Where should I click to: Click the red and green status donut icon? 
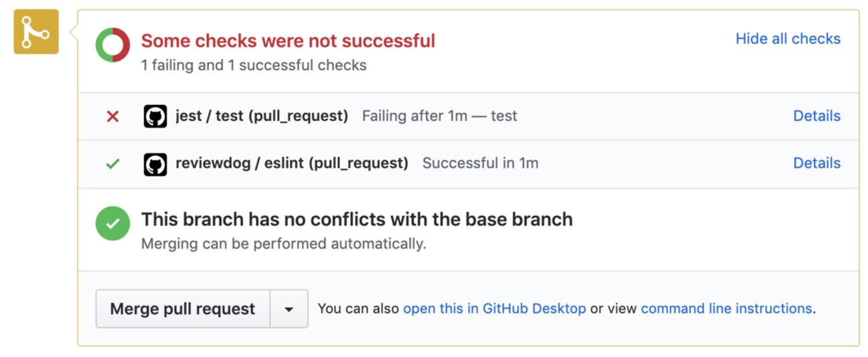(x=113, y=45)
